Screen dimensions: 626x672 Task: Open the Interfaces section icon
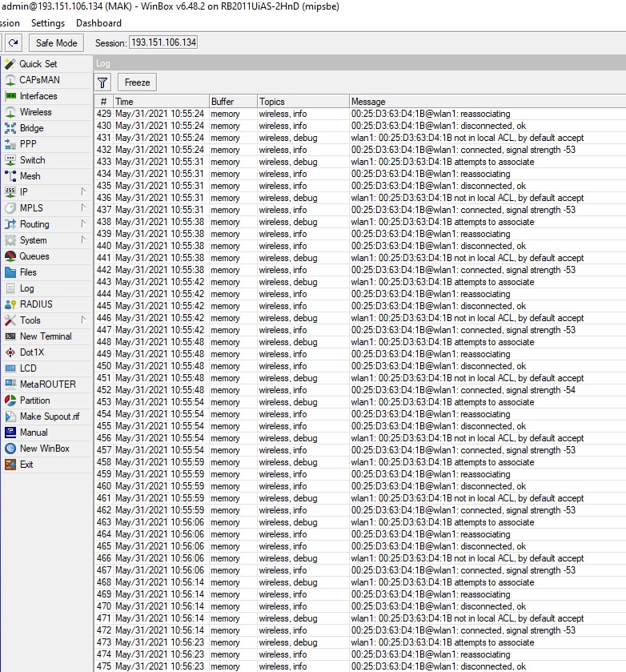10,96
